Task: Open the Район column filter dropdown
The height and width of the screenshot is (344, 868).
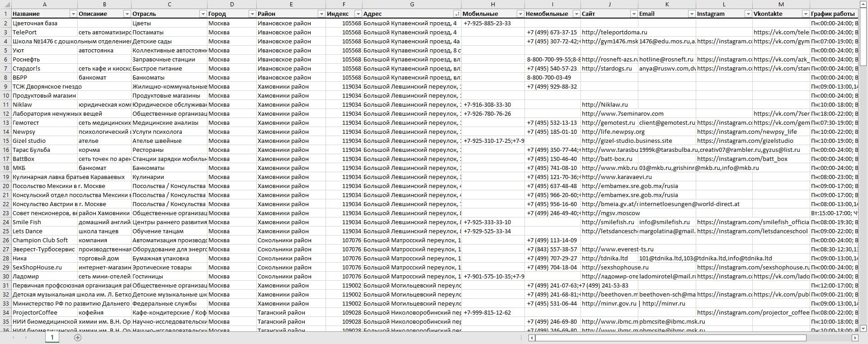Action: pos(321,14)
